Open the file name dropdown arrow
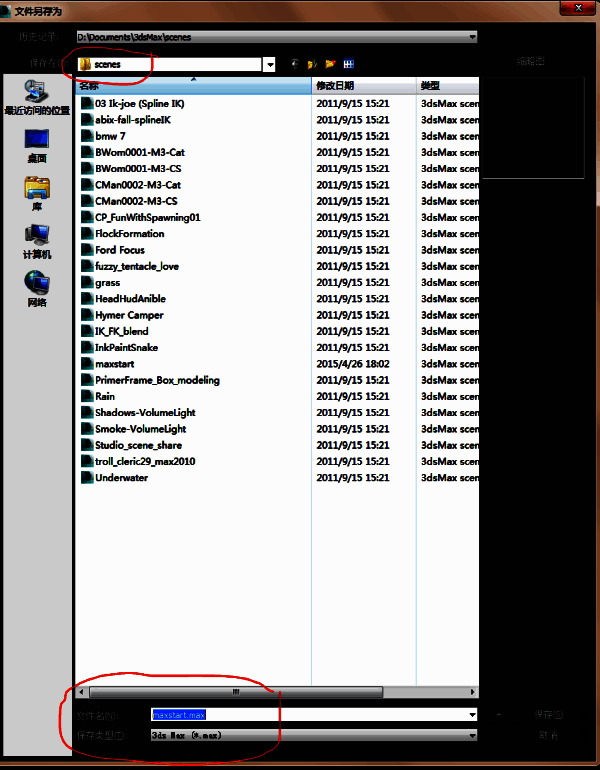 point(471,715)
